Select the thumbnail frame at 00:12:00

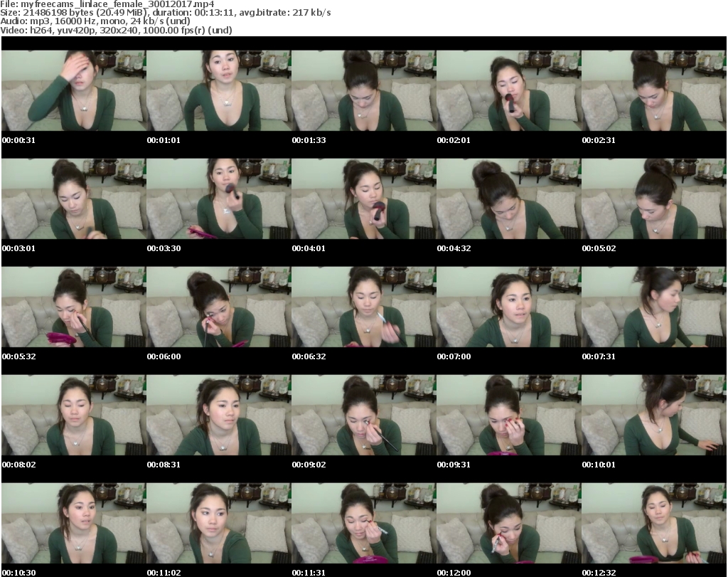[x=509, y=524]
